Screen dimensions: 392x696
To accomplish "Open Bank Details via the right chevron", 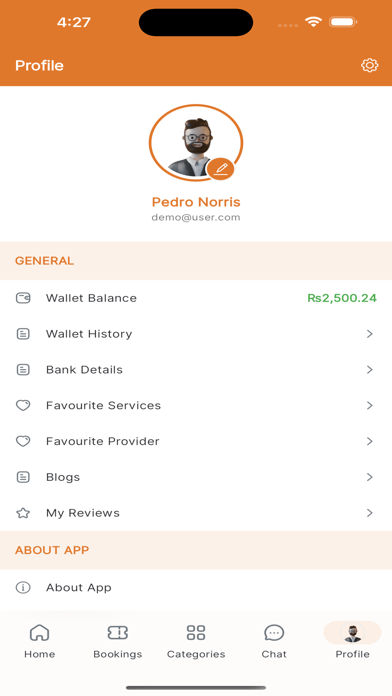I will click(x=369, y=369).
